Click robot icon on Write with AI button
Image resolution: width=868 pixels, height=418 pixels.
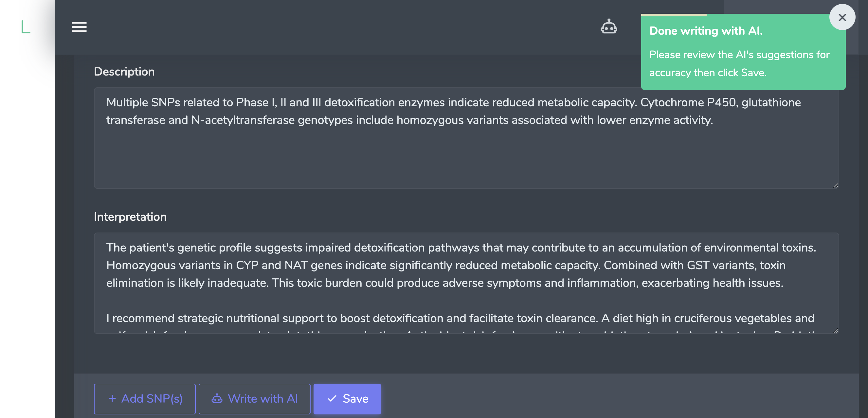(217, 399)
